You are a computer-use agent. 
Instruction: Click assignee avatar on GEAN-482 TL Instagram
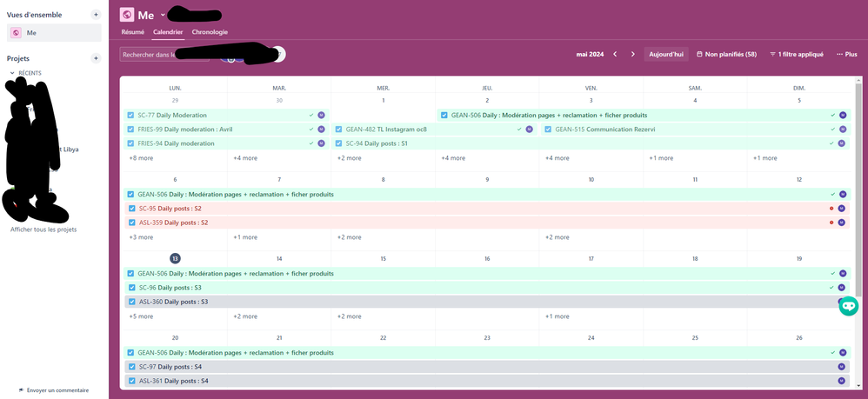(529, 129)
